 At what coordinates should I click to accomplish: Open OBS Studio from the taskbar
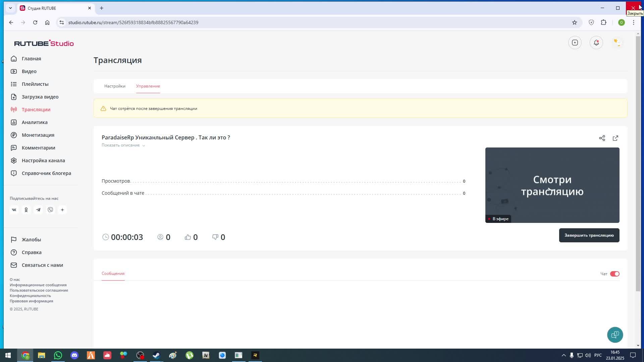pos(140,355)
